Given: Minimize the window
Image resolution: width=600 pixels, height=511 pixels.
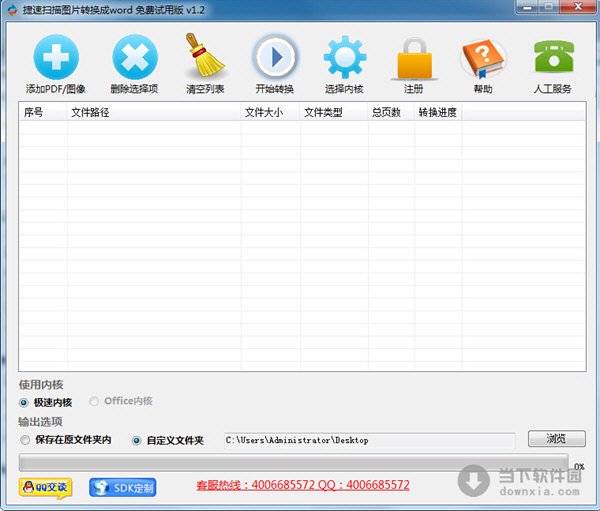Looking at the screenshot, I should tap(528, 7).
